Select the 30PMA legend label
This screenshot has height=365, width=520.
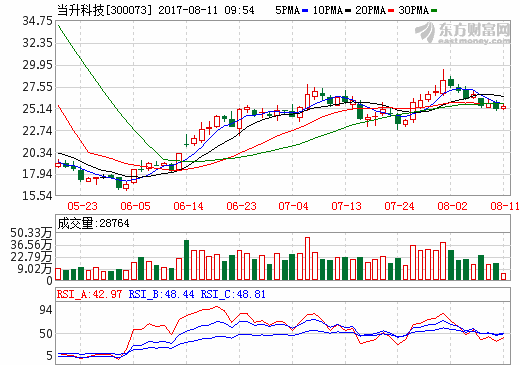tap(414, 10)
